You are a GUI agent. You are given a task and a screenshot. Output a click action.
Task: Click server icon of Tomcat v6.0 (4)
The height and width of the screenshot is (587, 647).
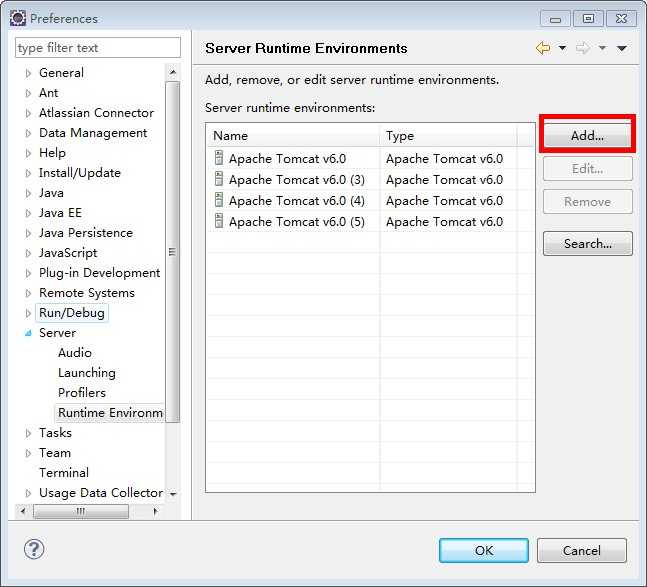click(219, 200)
